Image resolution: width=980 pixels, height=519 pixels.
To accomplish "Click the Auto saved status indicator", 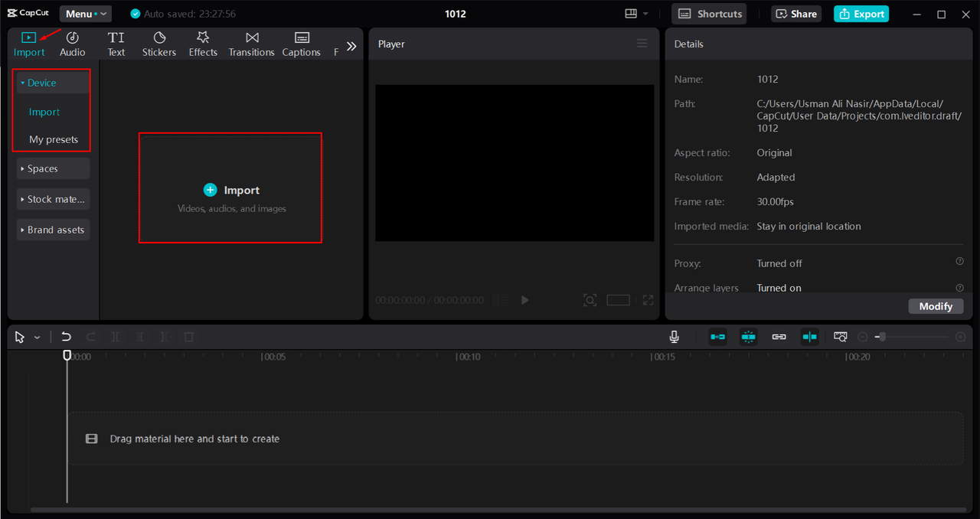I will click(x=183, y=14).
